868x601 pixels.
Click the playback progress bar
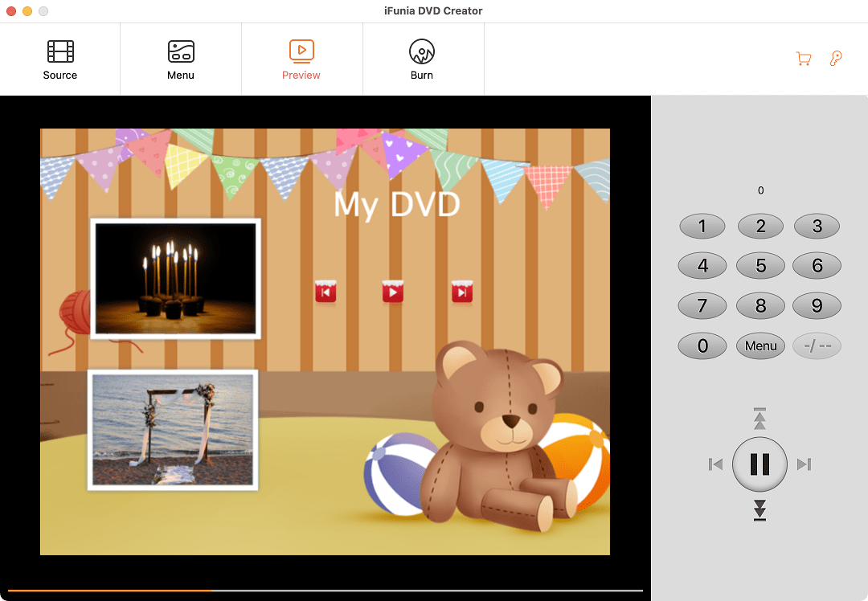point(325,591)
